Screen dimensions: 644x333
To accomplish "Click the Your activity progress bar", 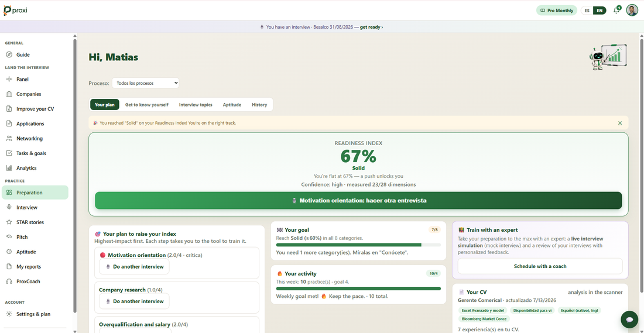I will point(358,289).
